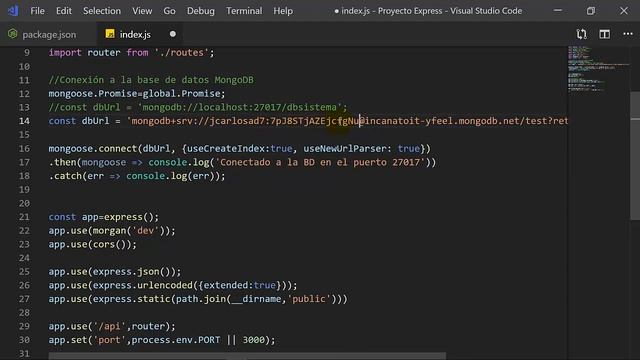640x360 pixels.
Task: Click the app.use(cors()) line
Action: [x=93, y=244]
